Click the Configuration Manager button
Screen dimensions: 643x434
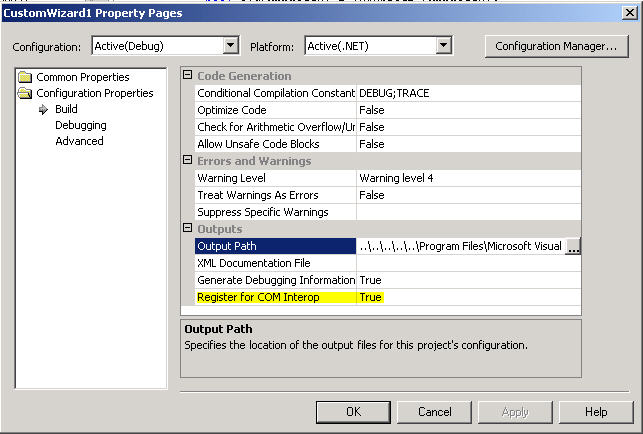click(556, 46)
